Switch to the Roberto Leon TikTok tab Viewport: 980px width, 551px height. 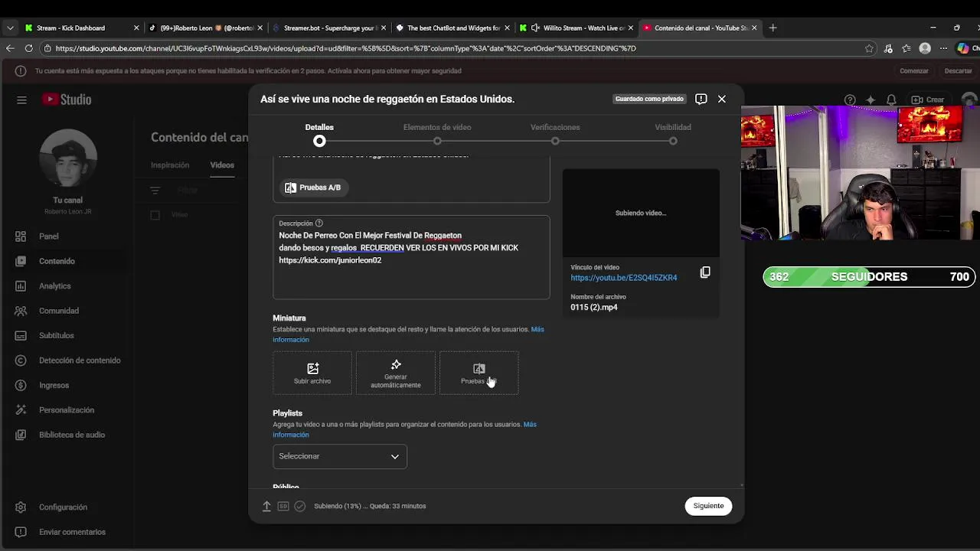click(x=204, y=28)
